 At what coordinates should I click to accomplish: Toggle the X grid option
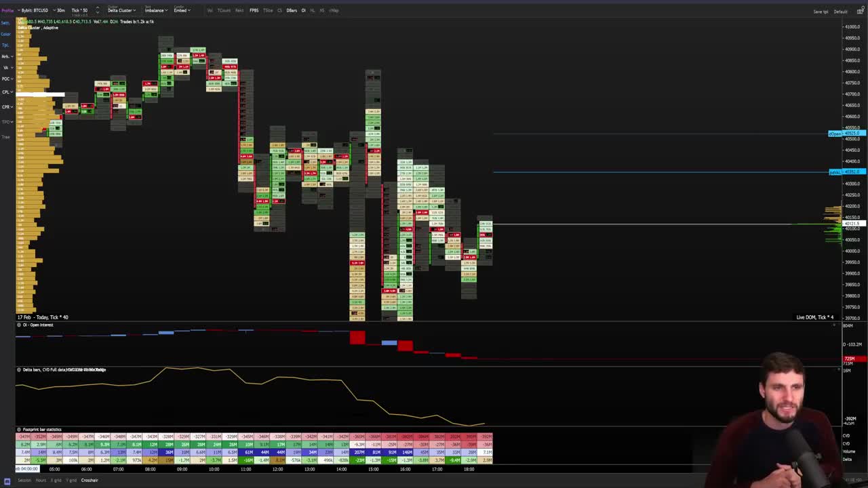56,481
